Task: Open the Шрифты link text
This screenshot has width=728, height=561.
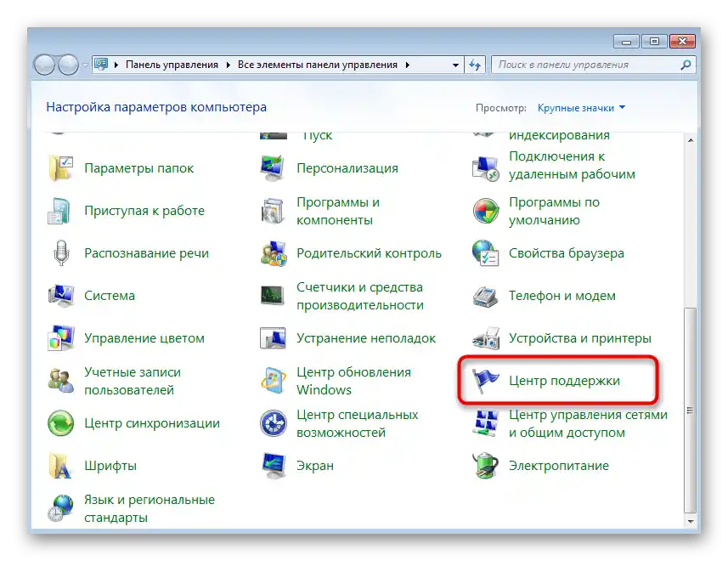Action: coord(110,466)
